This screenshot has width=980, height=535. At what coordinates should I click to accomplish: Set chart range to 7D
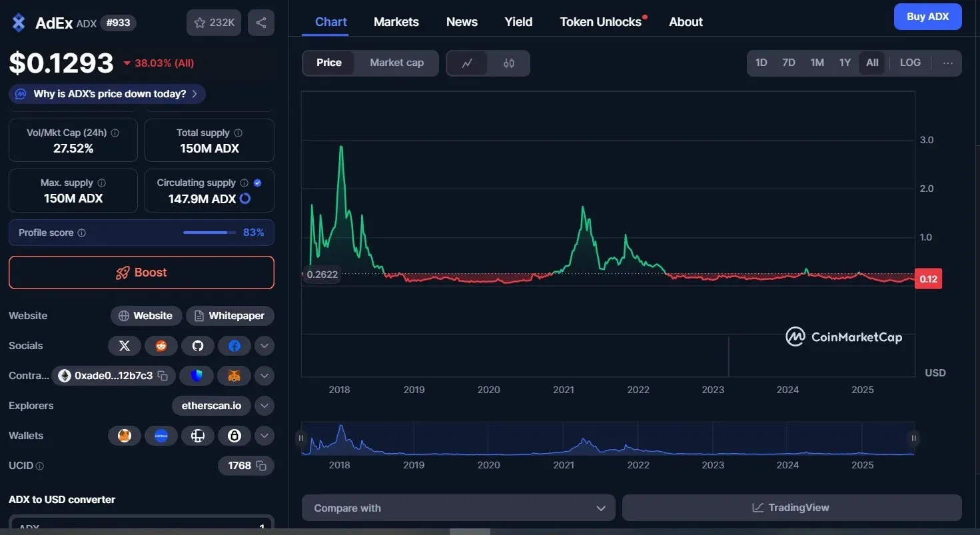tap(789, 63)
